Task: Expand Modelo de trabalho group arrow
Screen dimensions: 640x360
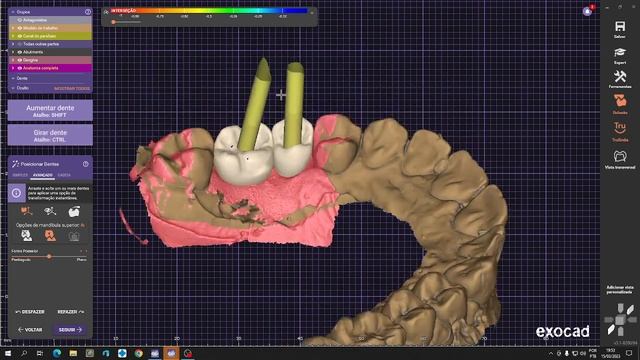Action: (13, 28)
